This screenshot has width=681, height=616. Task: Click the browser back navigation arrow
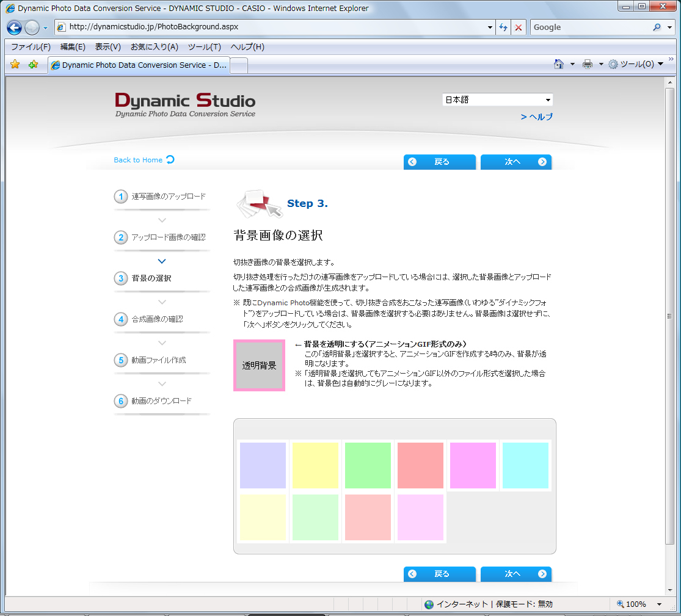(x=13, y=27)
